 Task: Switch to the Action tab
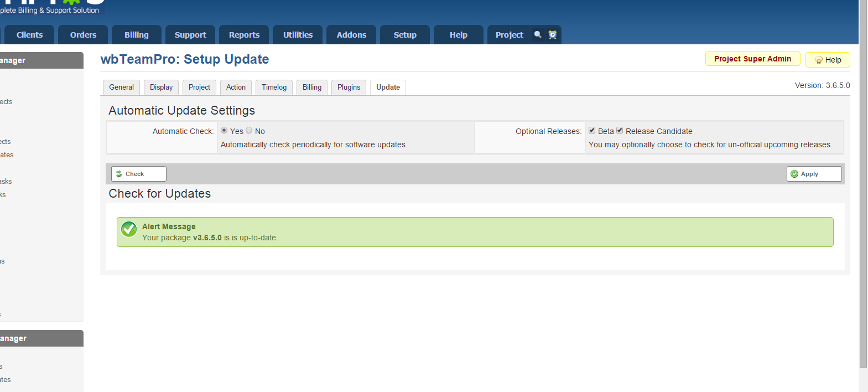236,87
